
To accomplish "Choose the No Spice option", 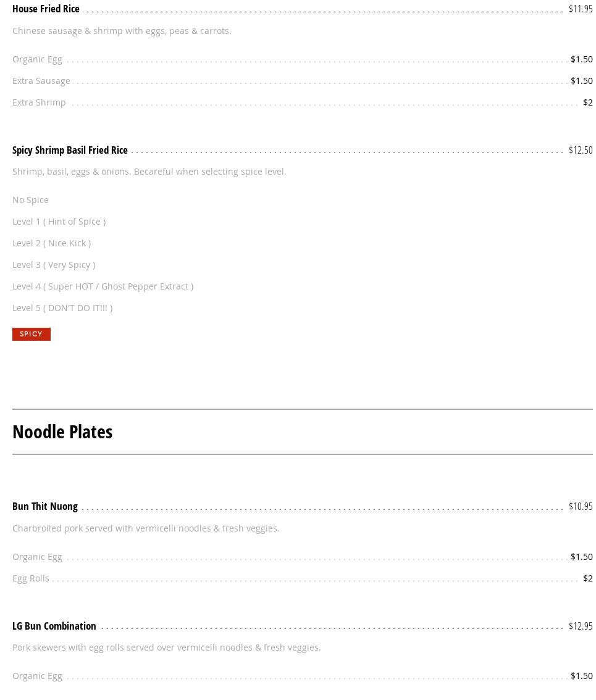I will tap(30, 200).
